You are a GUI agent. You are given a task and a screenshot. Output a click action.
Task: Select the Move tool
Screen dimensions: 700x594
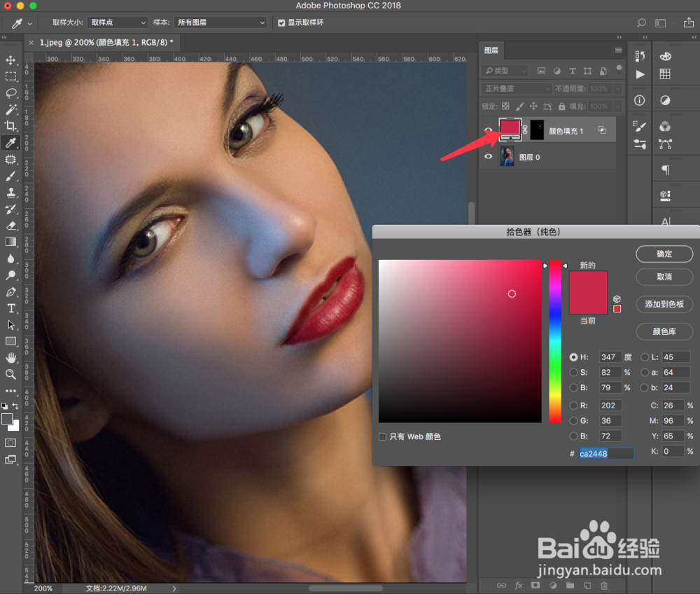tap(10, 60)
